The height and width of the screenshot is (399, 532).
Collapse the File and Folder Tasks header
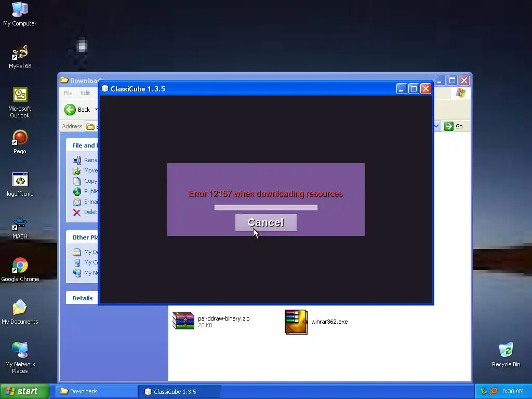coord(82,145)
